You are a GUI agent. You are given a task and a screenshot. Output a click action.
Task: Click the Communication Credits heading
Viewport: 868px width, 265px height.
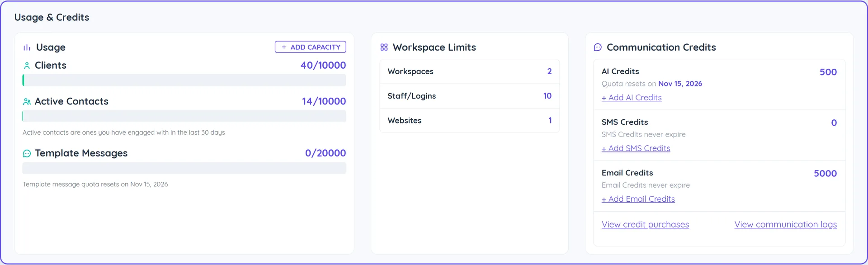click(x=661, y=47)
